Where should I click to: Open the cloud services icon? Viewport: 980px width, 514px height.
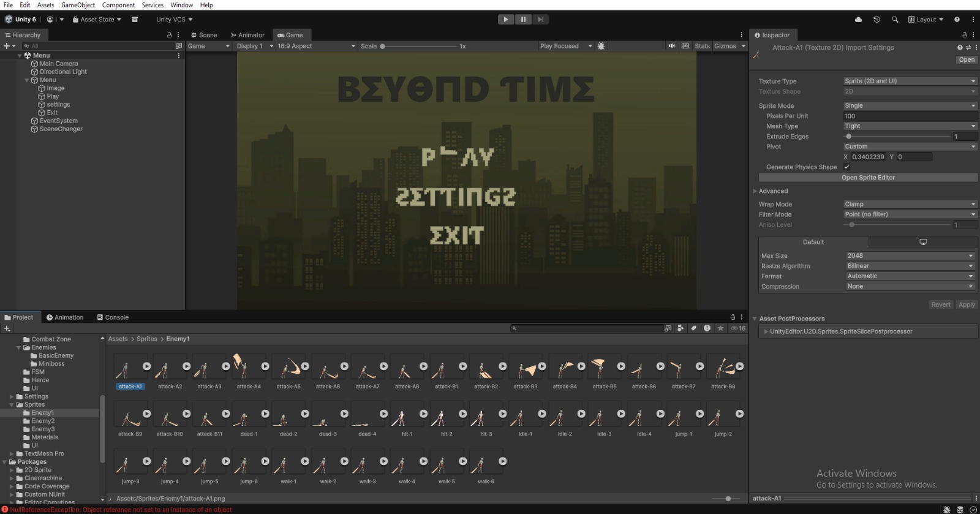(858, 20)
